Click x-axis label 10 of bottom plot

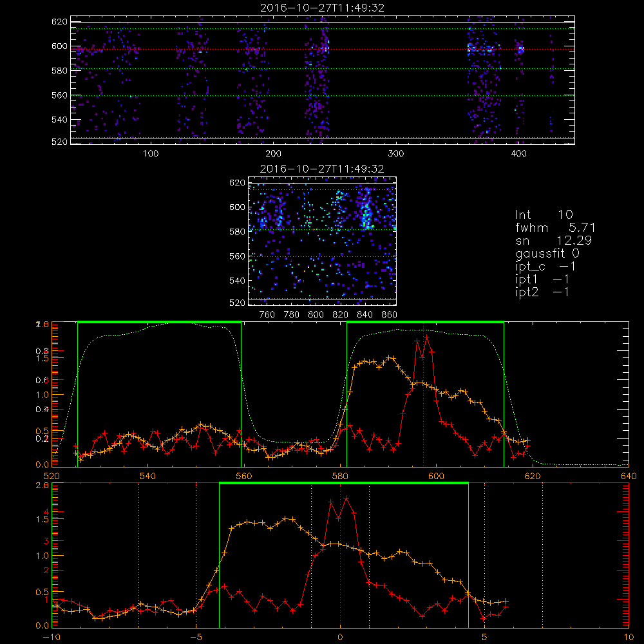coord(629,637)
